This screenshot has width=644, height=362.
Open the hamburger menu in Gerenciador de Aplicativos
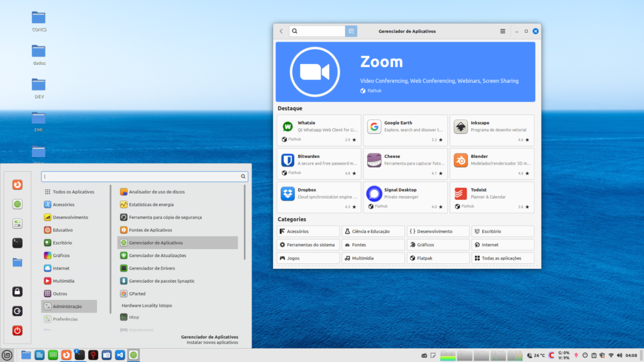pos(502,31)
